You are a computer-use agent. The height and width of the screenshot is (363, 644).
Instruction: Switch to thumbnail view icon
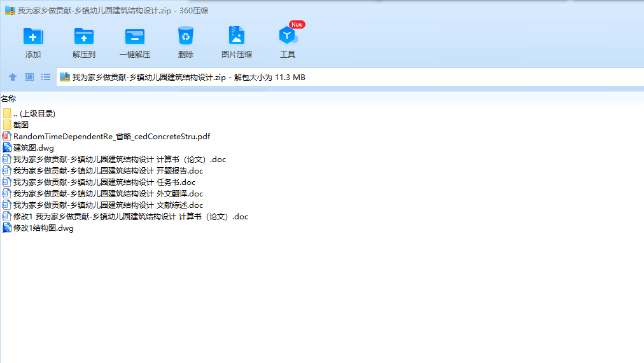coord(29,77)
